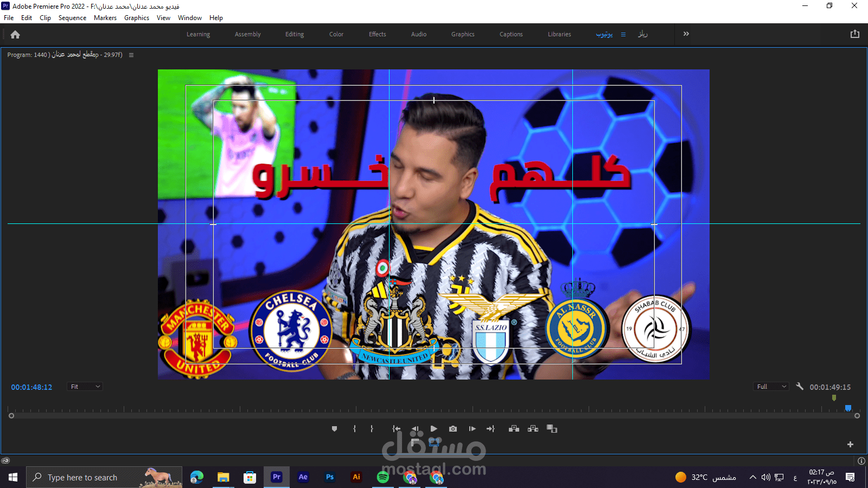The width and height of the screenshot is (868, 488).
Task: Open the Help menu
Action: [216, 18]
